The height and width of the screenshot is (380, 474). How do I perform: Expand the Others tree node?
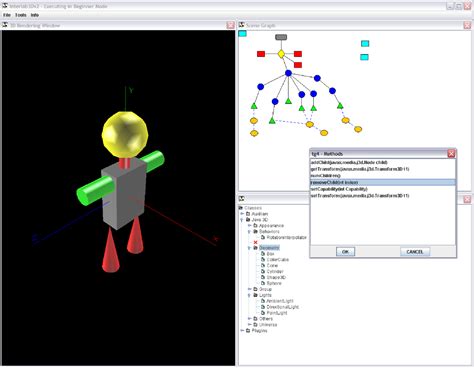(249, 319)
